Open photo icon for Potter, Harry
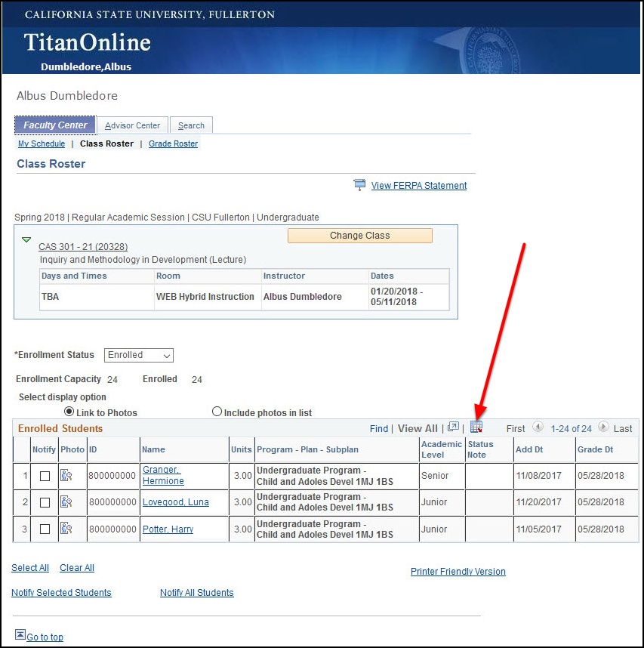This screenshot has height=648, width=644. pyautogui.click(x=66, y=528)
